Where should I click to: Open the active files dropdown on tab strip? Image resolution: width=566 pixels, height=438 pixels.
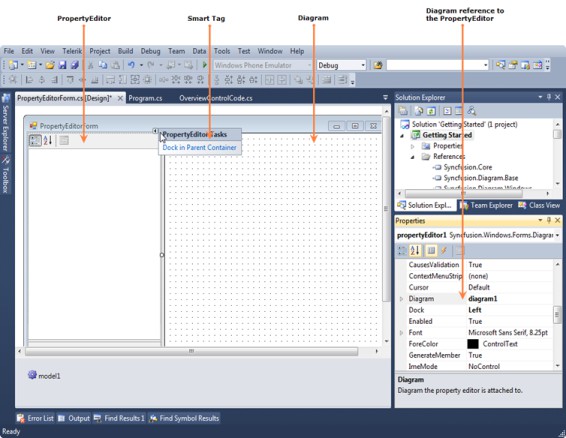(385, 97)
